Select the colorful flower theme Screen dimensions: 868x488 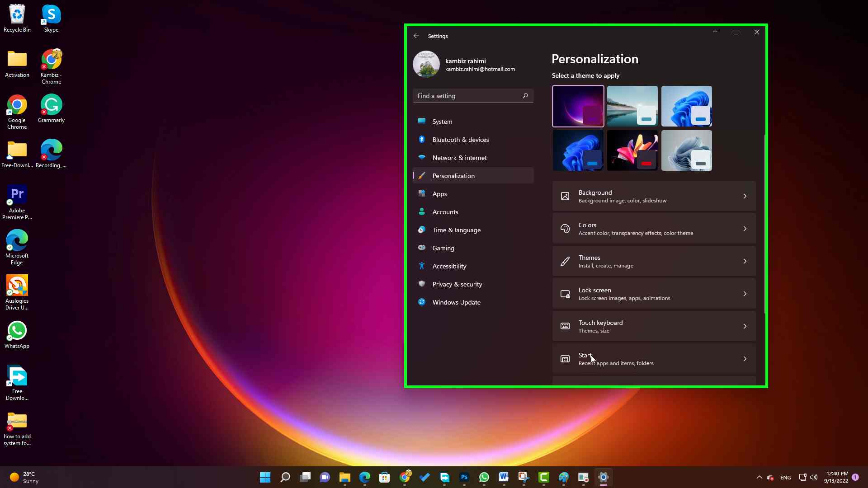632,150
